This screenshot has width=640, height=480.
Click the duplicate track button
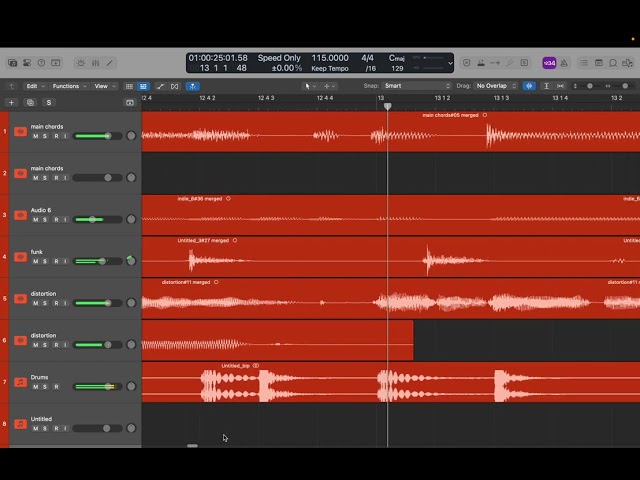[x=30, y=102]
